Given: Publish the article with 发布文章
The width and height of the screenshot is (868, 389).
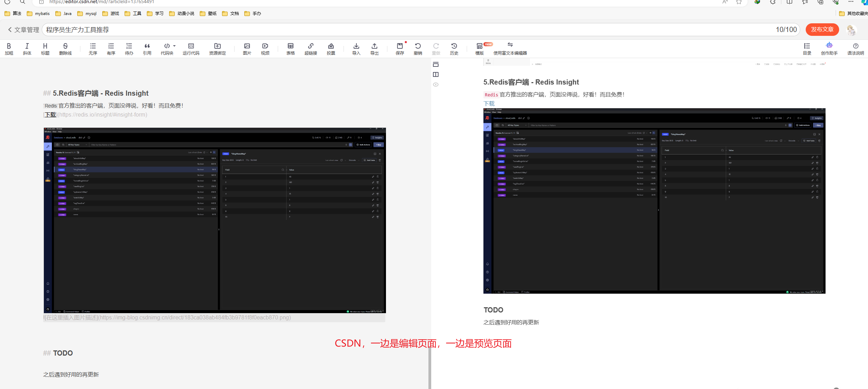Looking at the screenshot, I should 822,30.
